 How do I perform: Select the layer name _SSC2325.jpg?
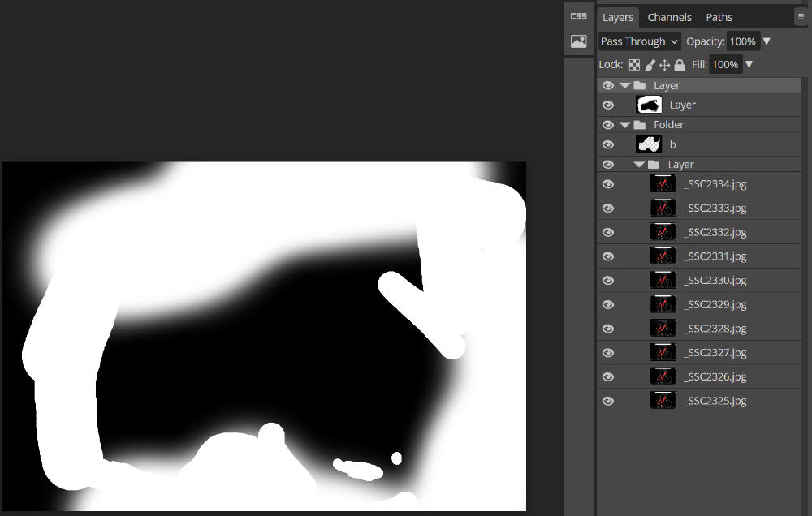[715, 401]
